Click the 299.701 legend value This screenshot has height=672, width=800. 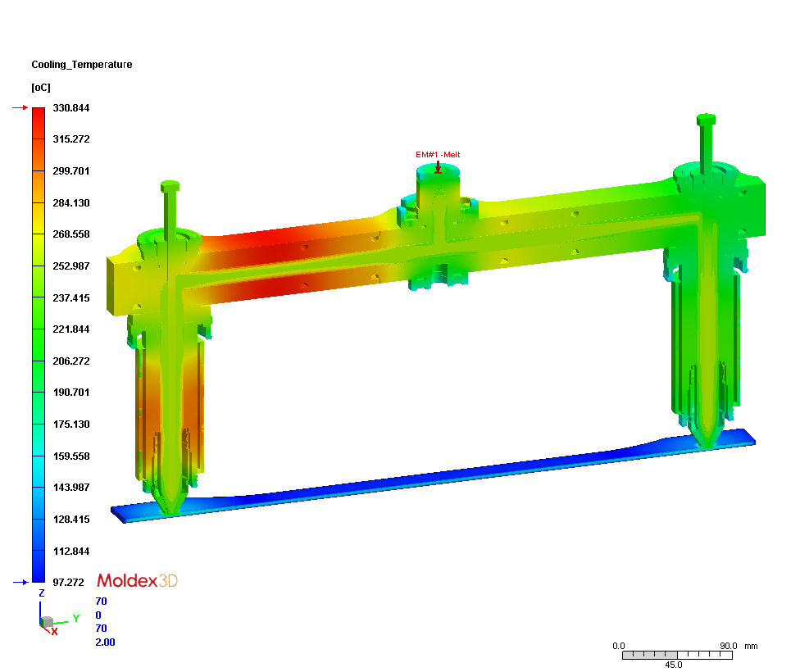coord(71,171)
